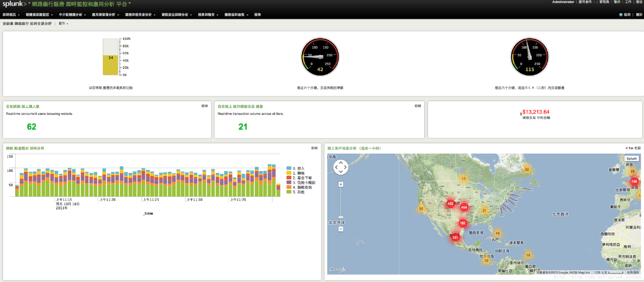
Task: Click the yellow 31 cluster marker
Action: 484,210
